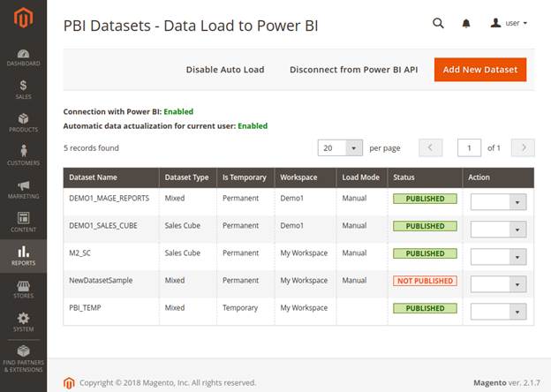Select the DEMO1_MAGE_REPORTS dataset name

pos(109,198)
